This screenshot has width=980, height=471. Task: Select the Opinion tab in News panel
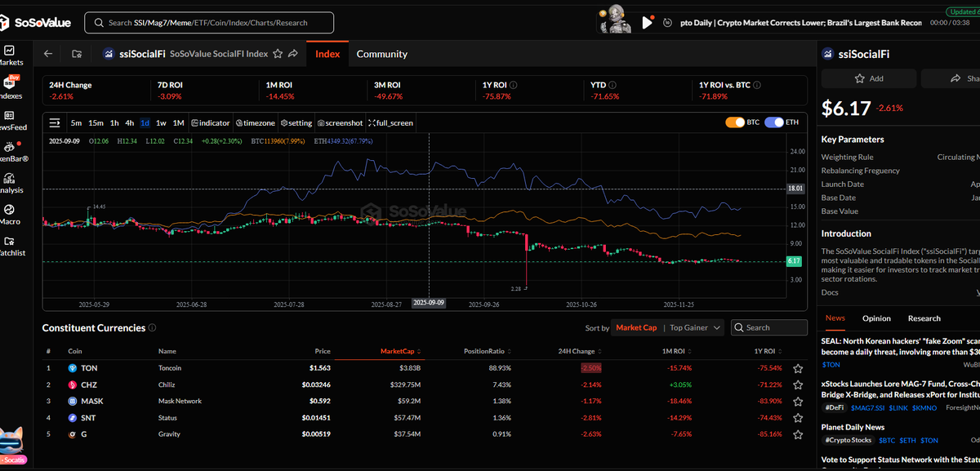[x=876, y=318]
